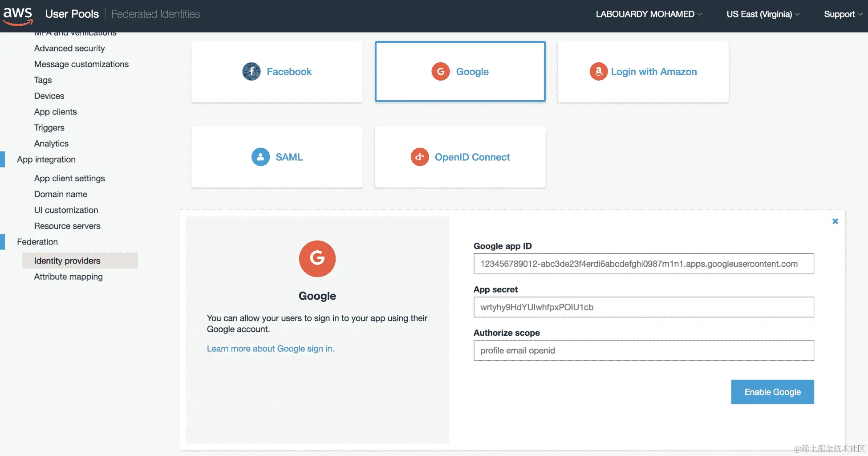Image resolution: width=868 pixels, height=456 pixels.
Task: Select the OpenID Connect label
Action: (472, 157)
